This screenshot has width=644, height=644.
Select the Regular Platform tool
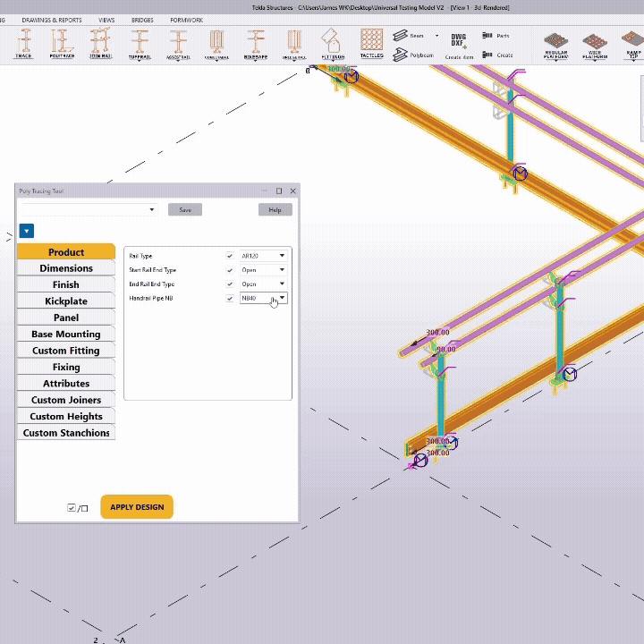pyautogui.click(x=555, y=46)
